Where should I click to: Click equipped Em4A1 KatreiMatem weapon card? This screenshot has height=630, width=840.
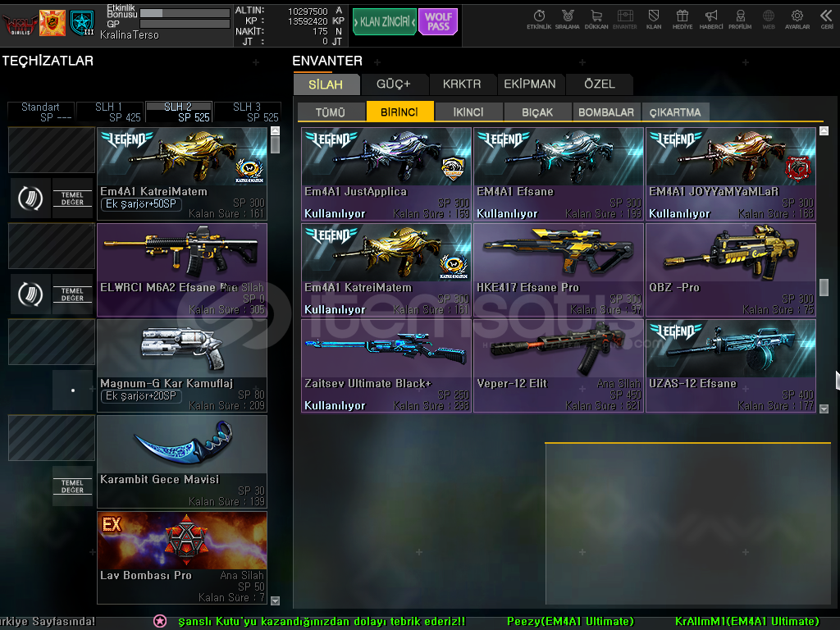[182, 174]
